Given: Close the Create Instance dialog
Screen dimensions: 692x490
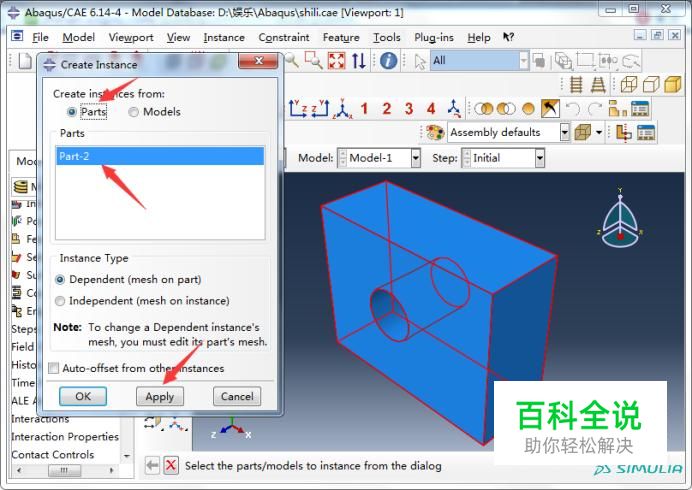Looking at the screenshot, I should (x=259, y=61).
